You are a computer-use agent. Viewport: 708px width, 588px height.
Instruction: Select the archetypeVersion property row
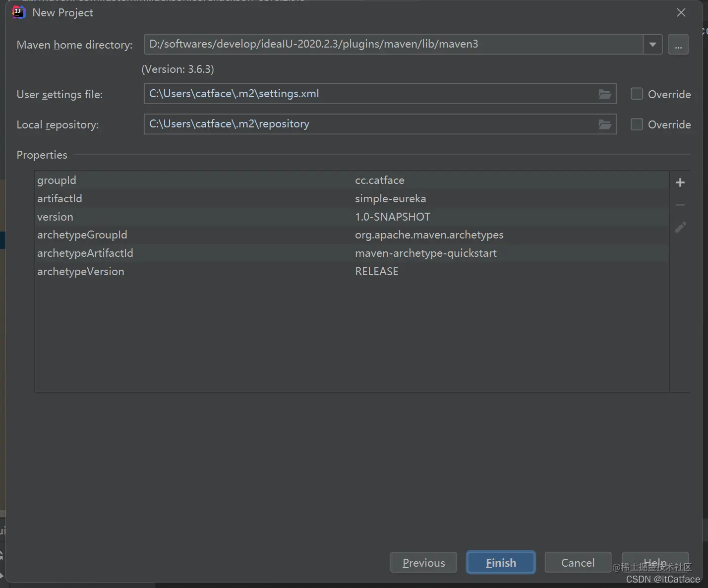tap(352, 272)
